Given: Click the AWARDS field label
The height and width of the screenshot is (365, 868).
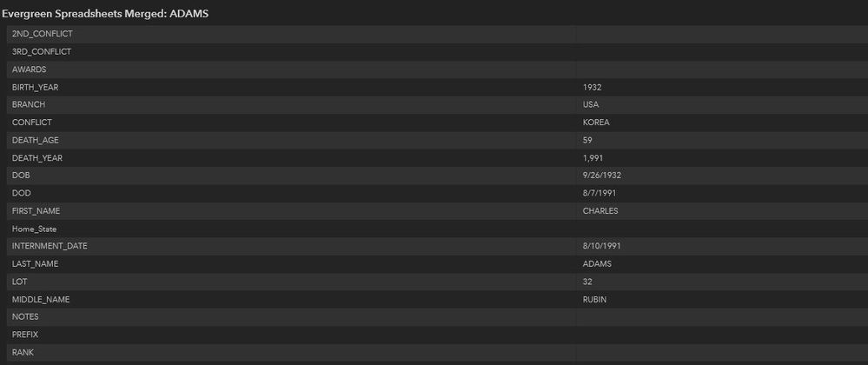Looking at the screenshot, I should pos(29,70).
